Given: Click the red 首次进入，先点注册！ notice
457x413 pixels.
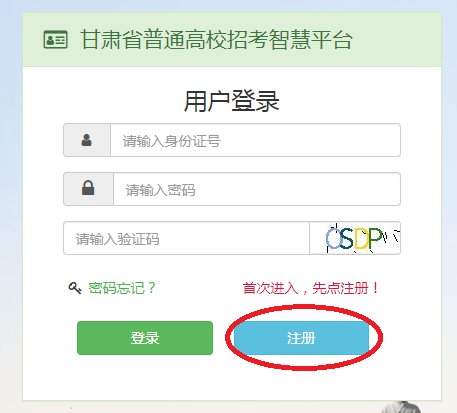Looking at the screenshot, I should coord(311,288).
